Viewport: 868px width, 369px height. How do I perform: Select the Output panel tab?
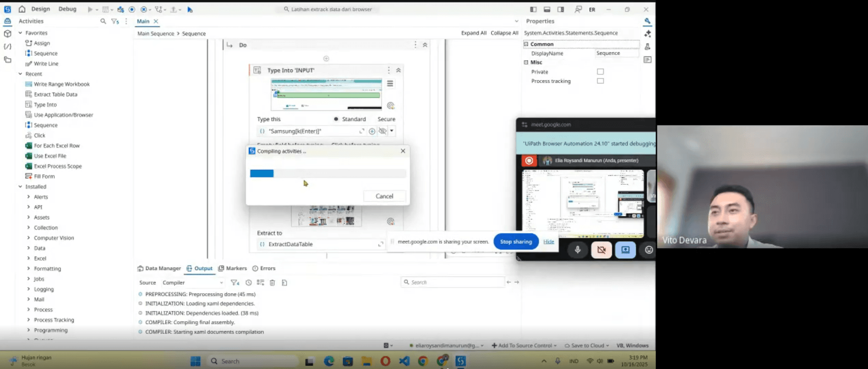click(x=199, y=268)
